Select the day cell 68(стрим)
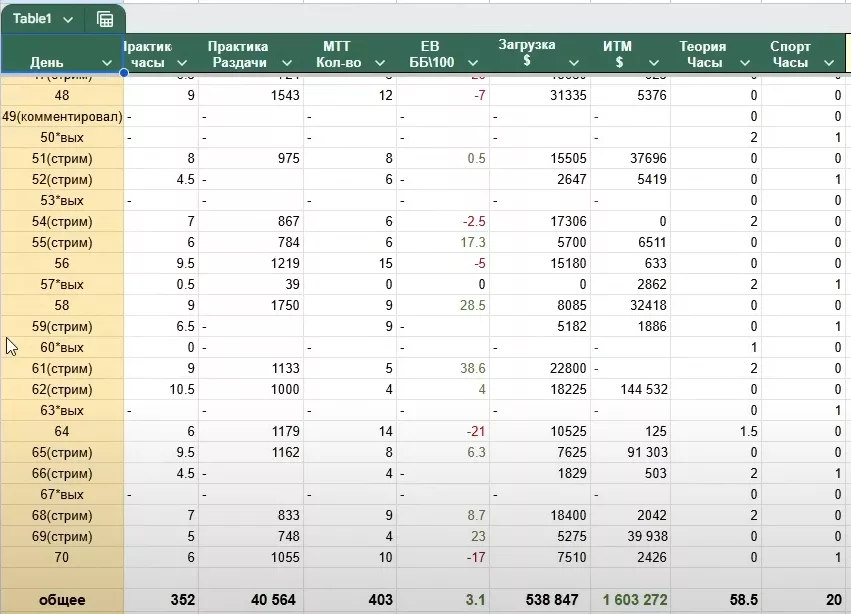 pyautogui.click(x=62, y=515)
